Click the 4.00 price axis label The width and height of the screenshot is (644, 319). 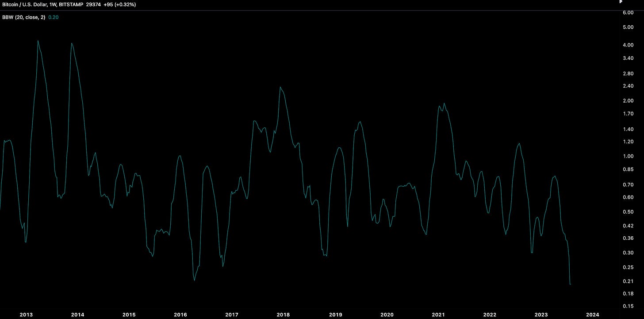pyautogui.click(x=628, y=45)
